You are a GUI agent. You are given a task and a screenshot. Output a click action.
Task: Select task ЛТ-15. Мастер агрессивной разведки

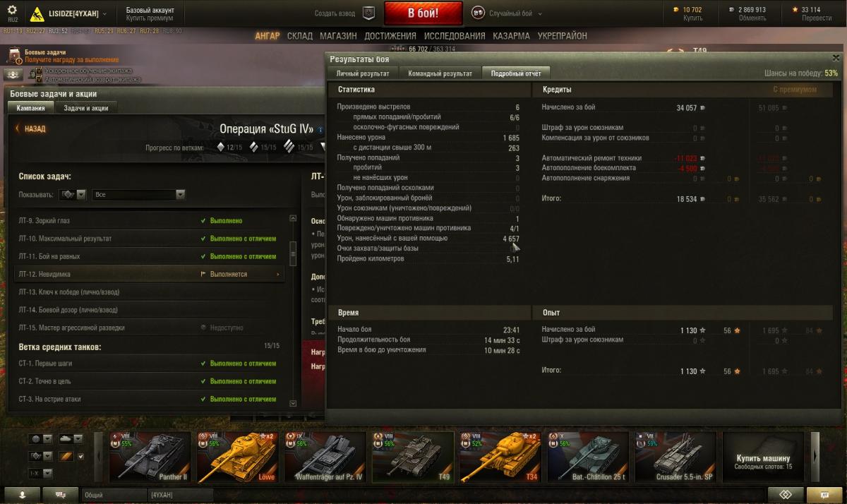(x=150, y=328)
